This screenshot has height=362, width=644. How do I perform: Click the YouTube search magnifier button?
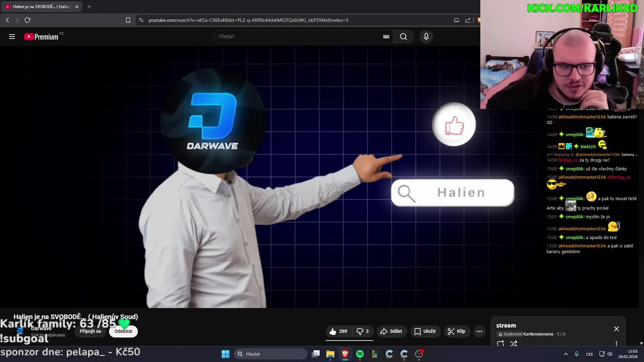pyautogui.click(x=404, y=37)
